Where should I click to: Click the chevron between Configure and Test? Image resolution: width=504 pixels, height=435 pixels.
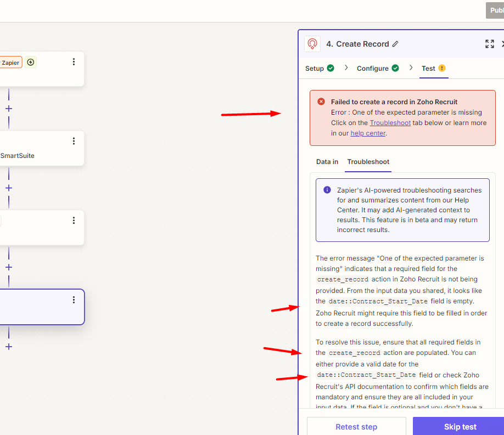[411, 68]
